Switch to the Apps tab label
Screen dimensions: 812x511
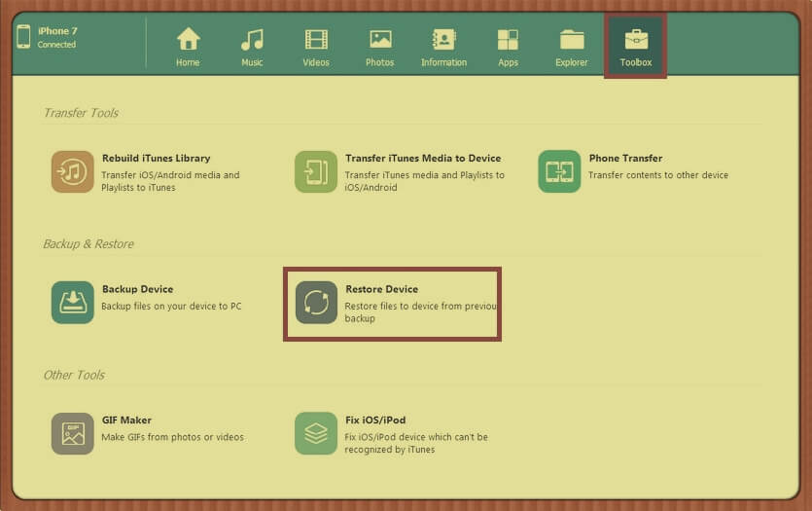508,62
